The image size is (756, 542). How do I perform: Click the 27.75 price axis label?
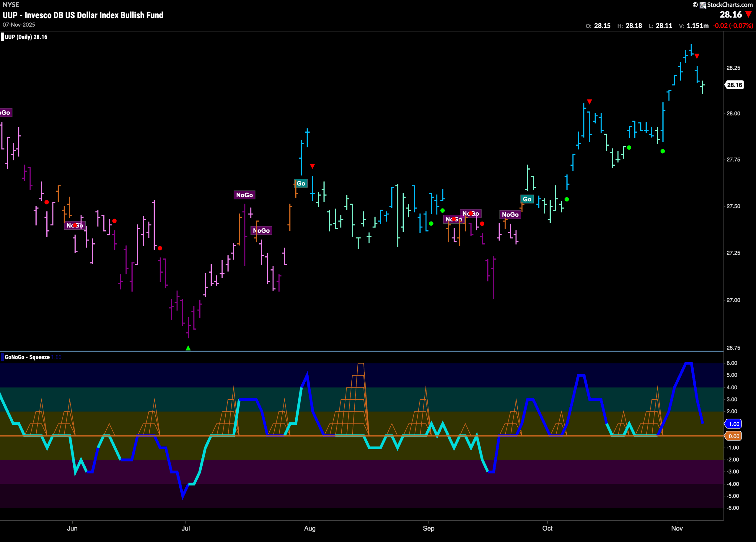point(733,160)
